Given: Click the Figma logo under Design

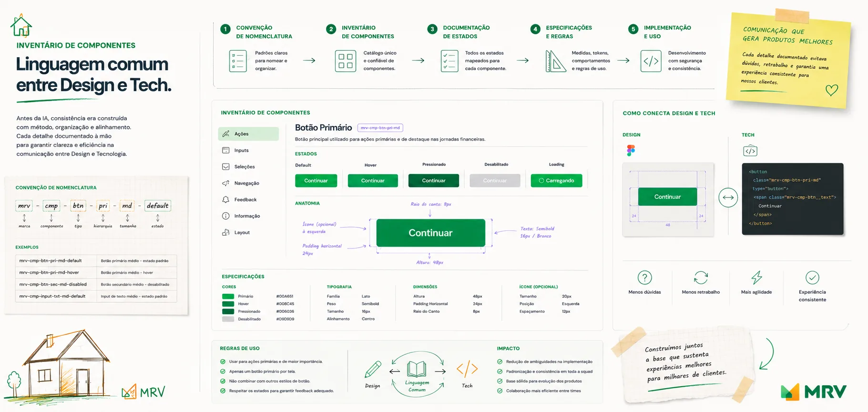Looking at the screenshot, I should (x=631, y=151).
